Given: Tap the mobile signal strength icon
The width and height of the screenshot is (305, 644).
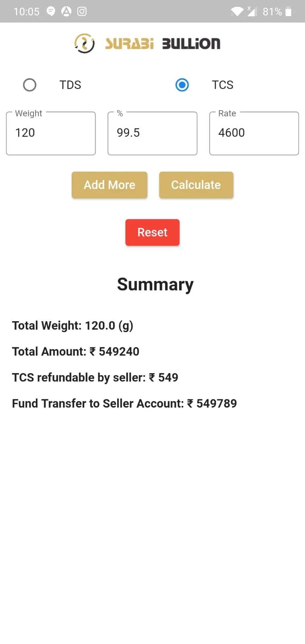Looking at the screenshot, I should point(251,11).
